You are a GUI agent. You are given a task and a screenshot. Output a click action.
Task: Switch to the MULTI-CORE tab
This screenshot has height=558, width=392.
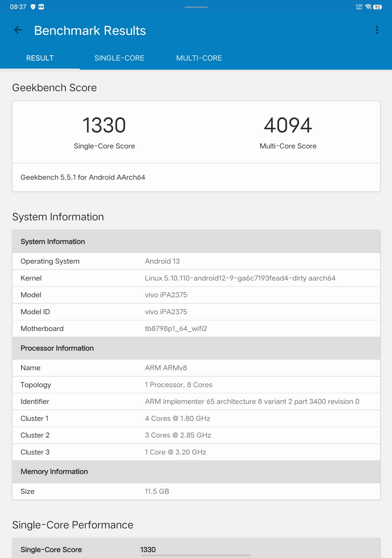point(199,58)
